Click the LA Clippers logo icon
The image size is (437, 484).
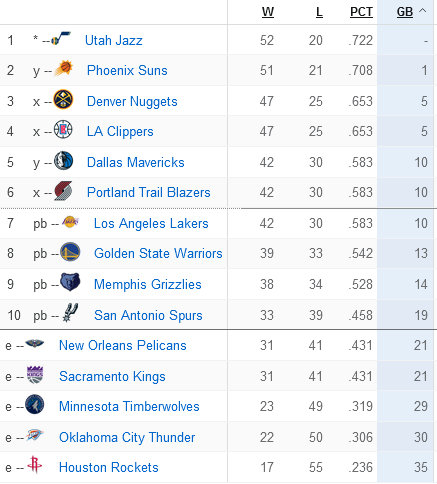tap(63, 130)
